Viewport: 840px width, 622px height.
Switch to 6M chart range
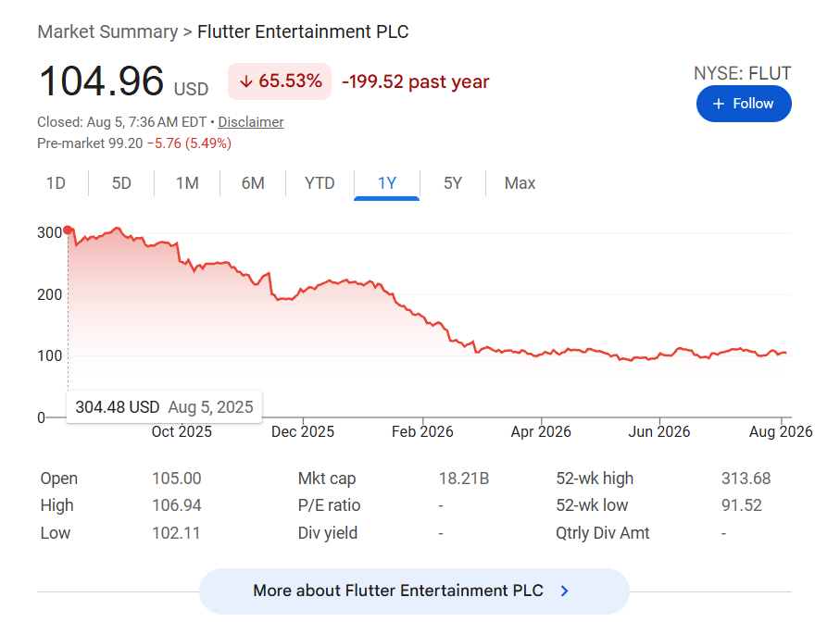(x=253, y=183)
